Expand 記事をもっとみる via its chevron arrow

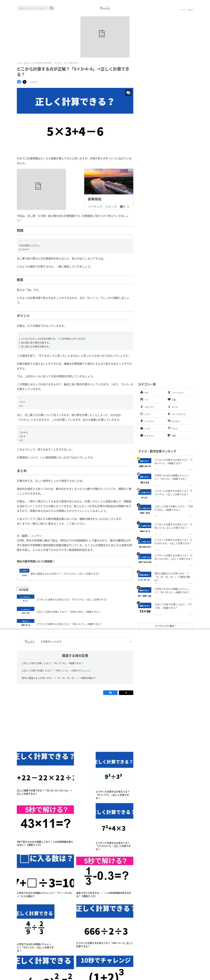coord(130,641)
